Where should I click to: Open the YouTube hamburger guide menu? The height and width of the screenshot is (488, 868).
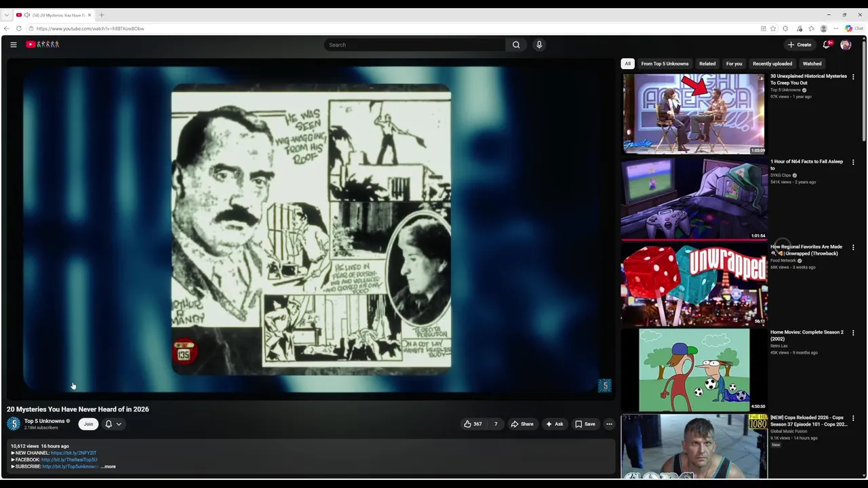coord(13,45)
